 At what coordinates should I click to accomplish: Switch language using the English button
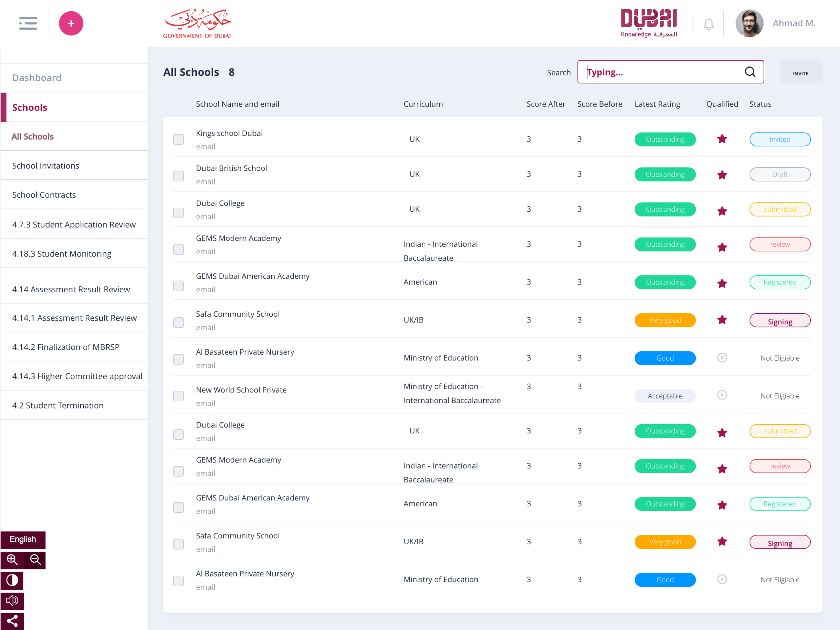(23, 539)
